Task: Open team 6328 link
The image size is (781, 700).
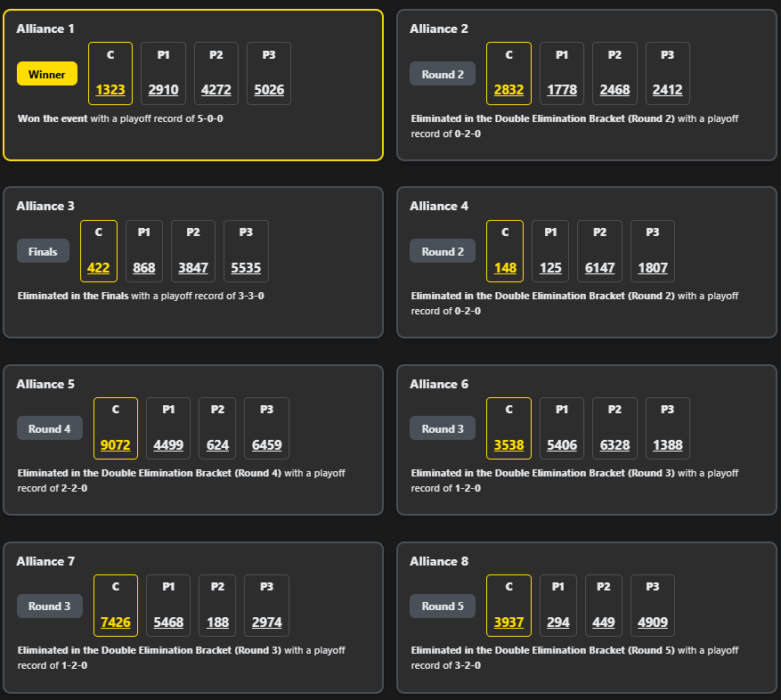Action: tap(614, 445)
